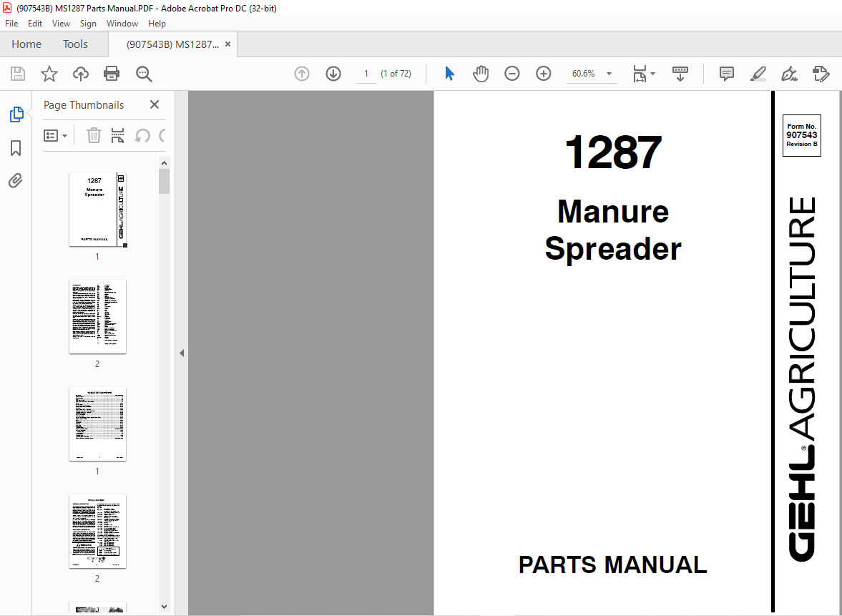The height and width of the screenshot is (616, 842).
Task: Click the cloud upload icon
Action: pyautogui.click(x=81, y=74)
